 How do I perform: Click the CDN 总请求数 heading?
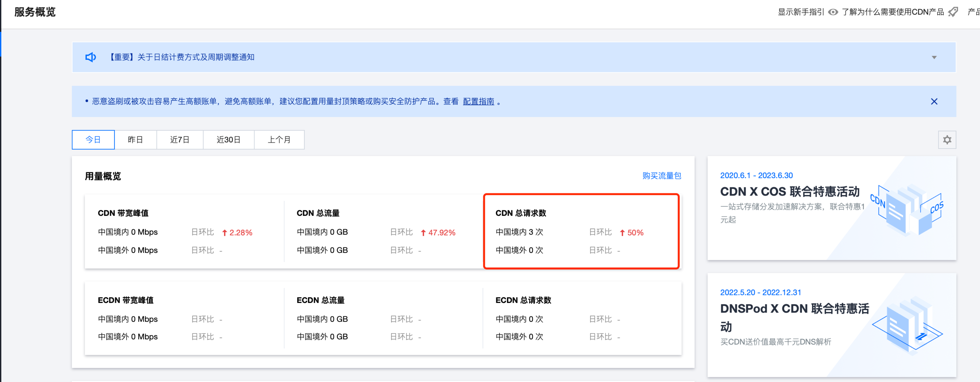pos(521,213)
